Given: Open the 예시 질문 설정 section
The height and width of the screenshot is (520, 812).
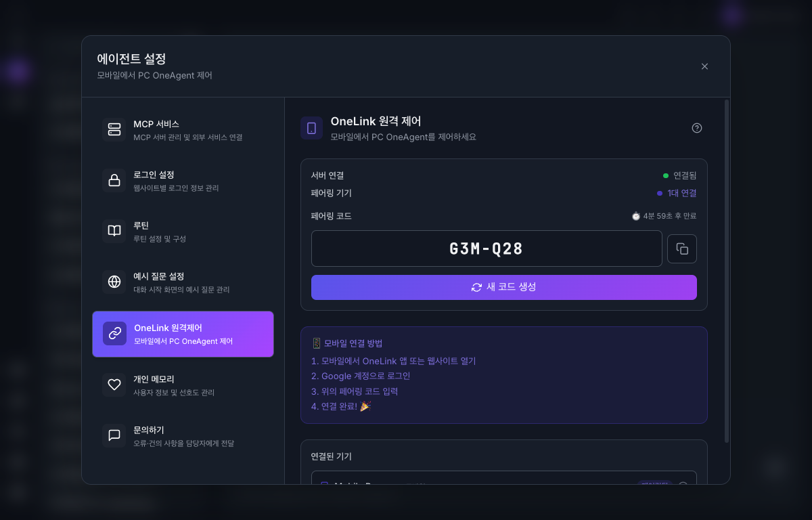Looking at the screenshot, I should coord(183,282).
